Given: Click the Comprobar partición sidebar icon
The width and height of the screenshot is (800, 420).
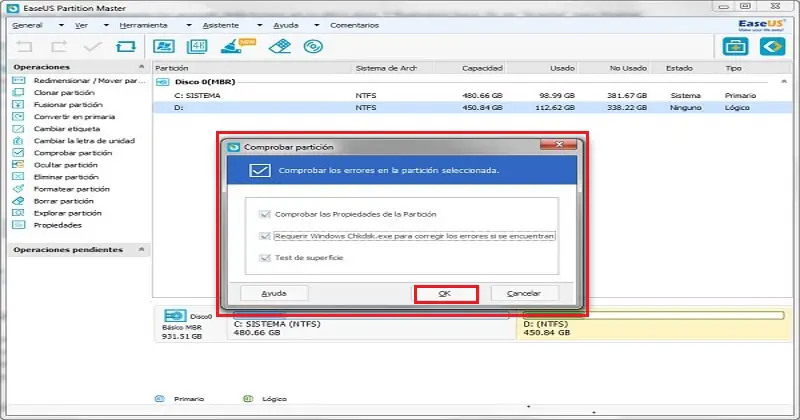Looking at the screenshot, I should click(x=18, y=153).
